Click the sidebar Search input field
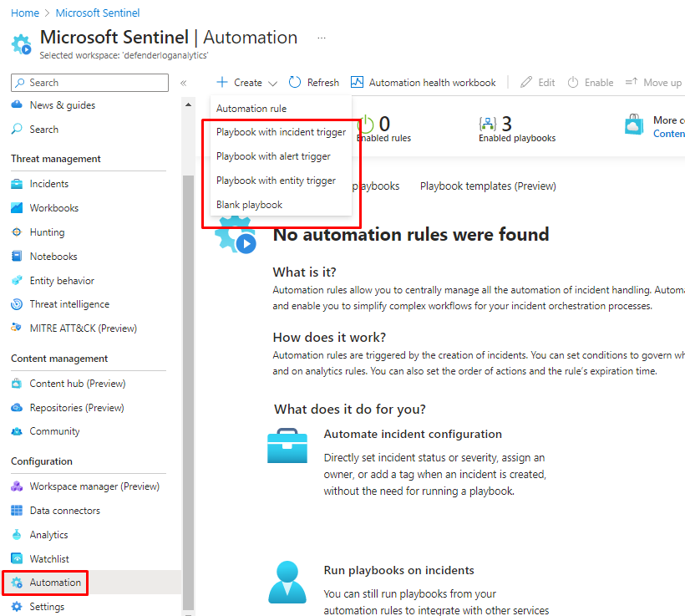685x616 pixels. coord(90,83)
